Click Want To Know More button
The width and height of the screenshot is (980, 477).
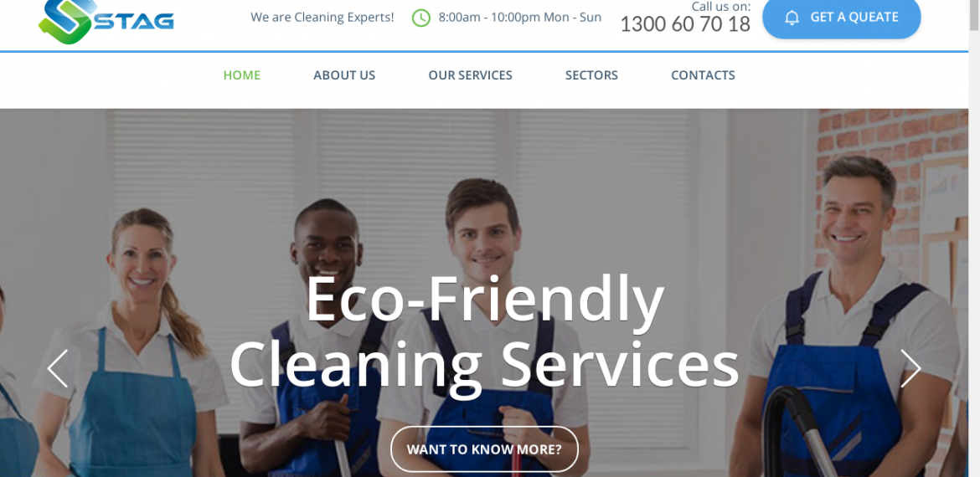484,449
